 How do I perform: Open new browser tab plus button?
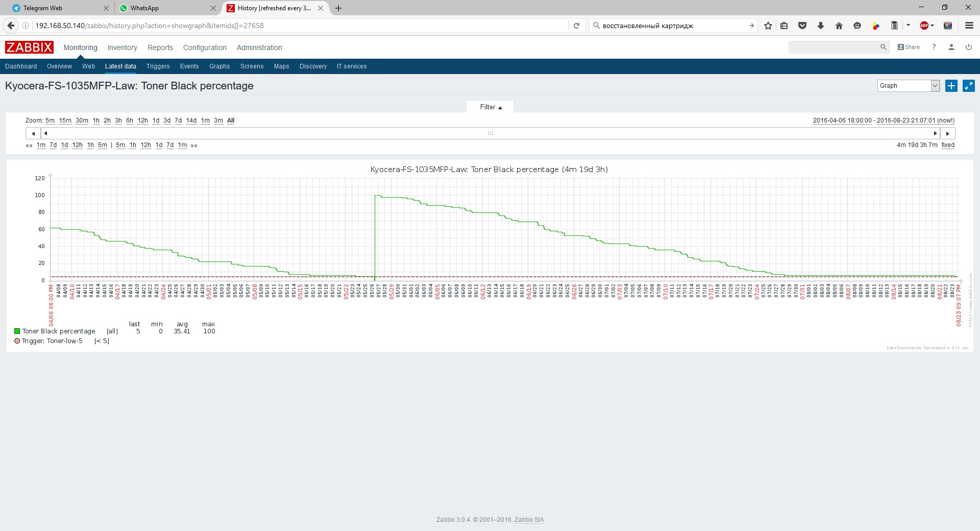338,8
